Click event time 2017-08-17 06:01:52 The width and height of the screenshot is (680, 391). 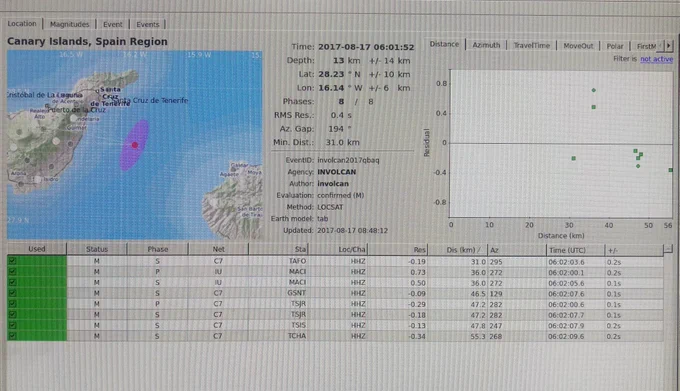coord(366,47)
